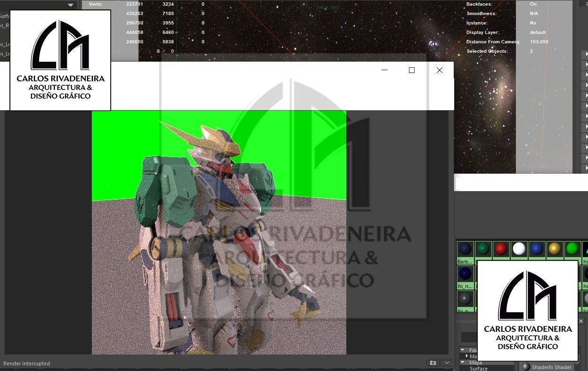Select the dark green material sphere in Hypershade
The height and width of the screenshot is (371, 588).
point(483,249)
